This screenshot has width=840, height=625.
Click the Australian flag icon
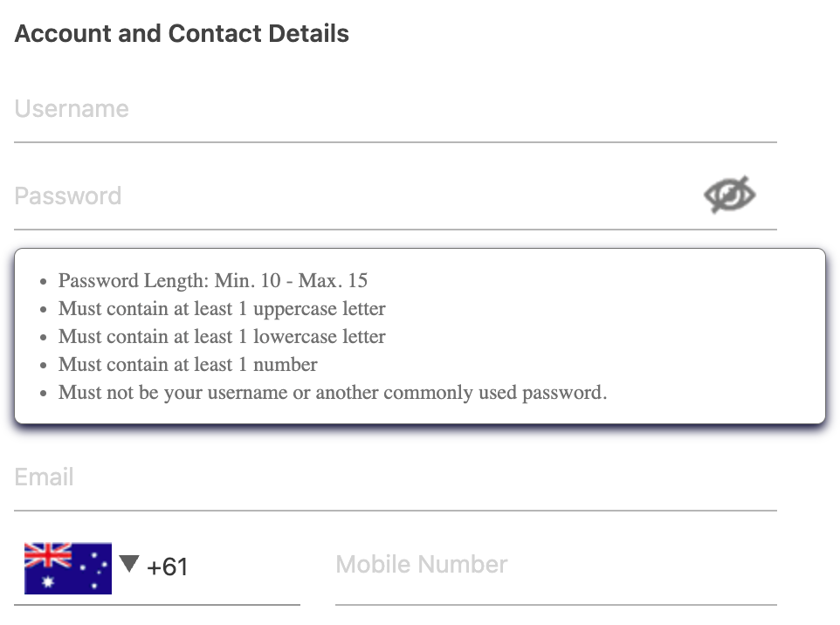point(68,568)
